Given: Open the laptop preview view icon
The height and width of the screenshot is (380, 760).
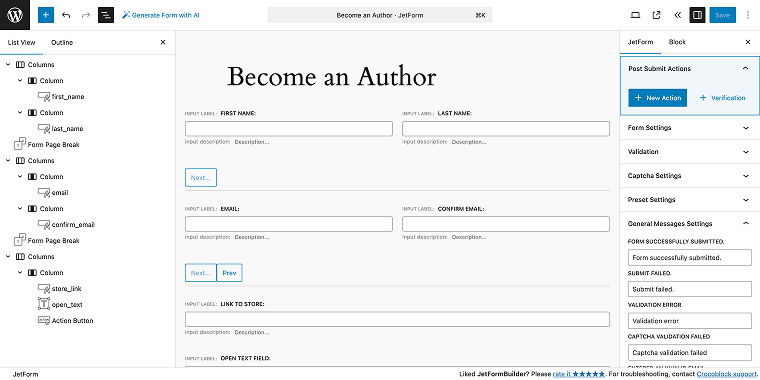Looking at the screenshot, I should click(x=635, y=15).
